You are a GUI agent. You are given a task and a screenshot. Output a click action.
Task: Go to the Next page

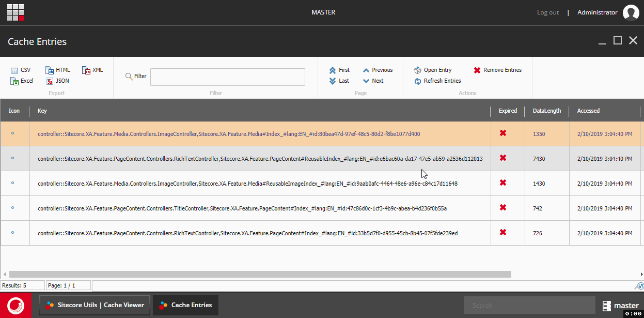(373, 81)
